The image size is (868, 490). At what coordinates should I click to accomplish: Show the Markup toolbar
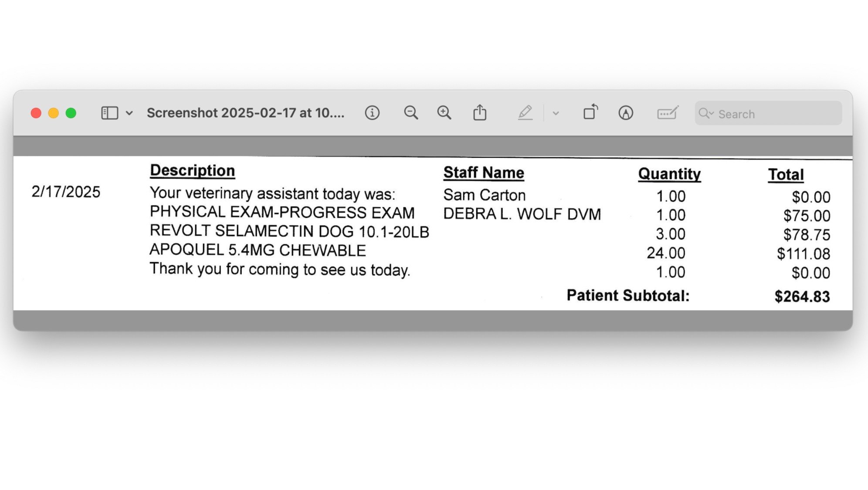pyautogui.click(x=626, y=113)
